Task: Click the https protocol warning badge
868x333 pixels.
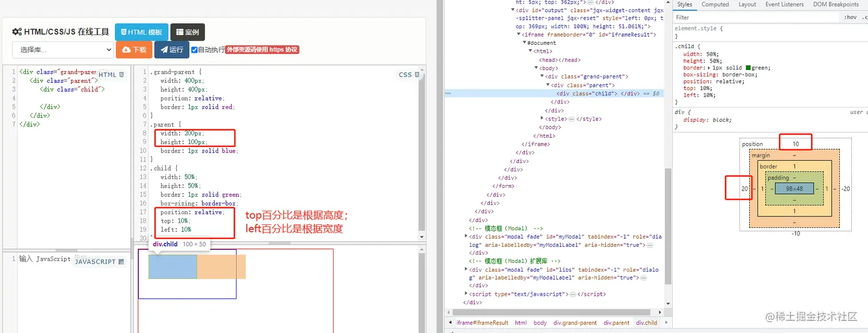Action: pos(262,50)
